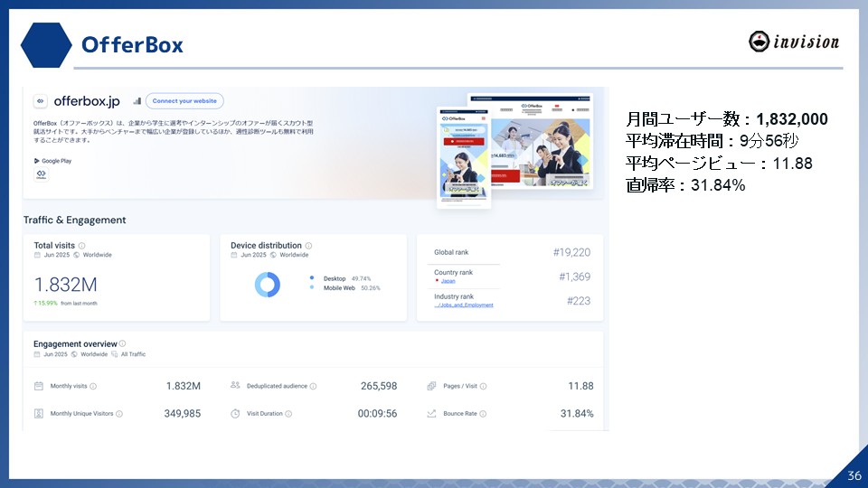Click the #223 industry rank value
The height and width of the screenshot is (488, 868).
(579, 301)
